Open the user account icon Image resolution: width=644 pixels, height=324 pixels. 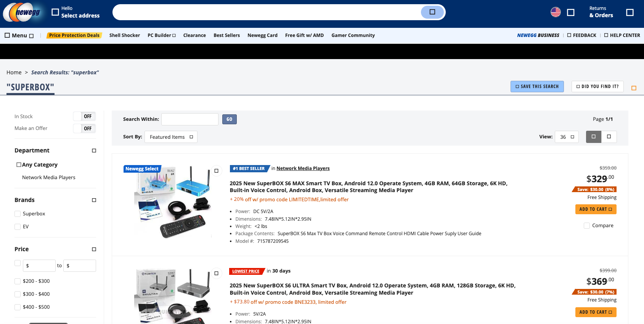pyautogui.click(x=570, y=13)
